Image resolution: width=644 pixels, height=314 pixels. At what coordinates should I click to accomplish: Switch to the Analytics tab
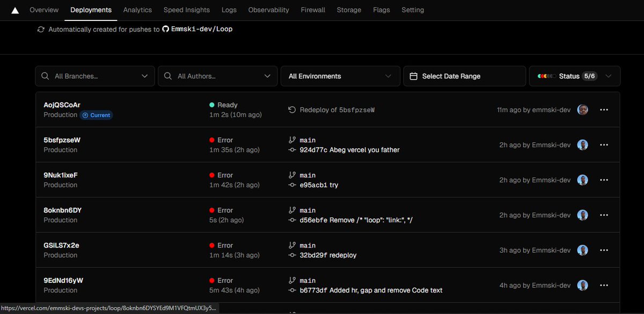coord(137,10)
